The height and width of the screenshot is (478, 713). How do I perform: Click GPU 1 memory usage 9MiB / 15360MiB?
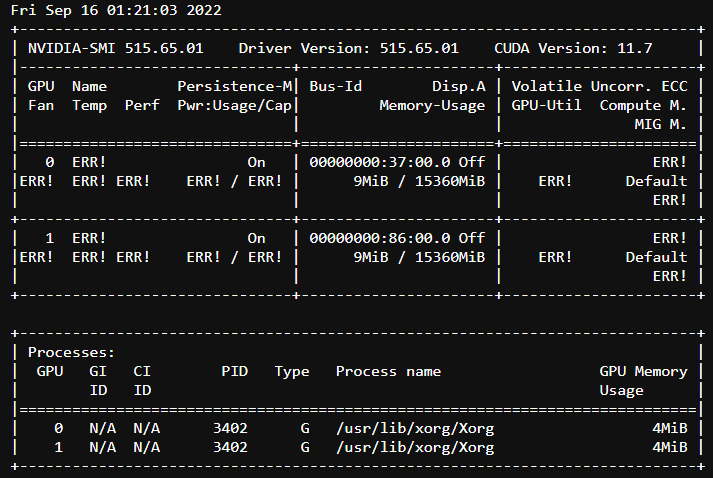coord(419,257)
